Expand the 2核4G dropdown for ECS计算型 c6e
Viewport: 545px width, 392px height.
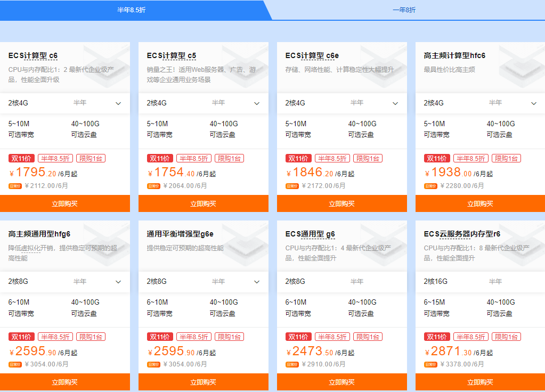[x=342, y=103]
